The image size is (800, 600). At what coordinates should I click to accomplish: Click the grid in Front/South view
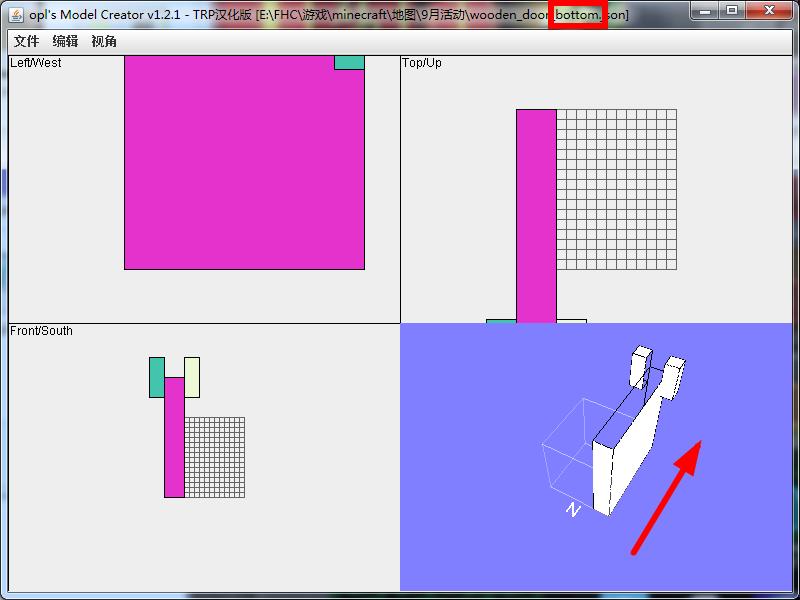click(214, 457)
